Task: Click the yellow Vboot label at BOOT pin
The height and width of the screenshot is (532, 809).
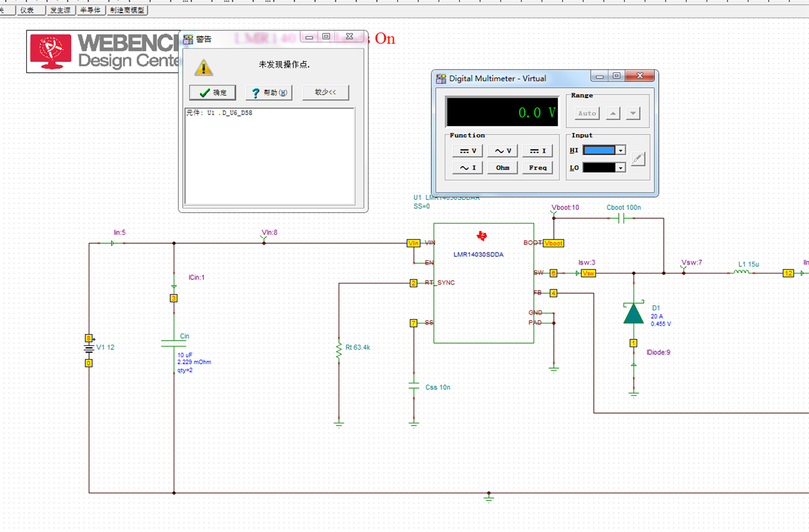Action: coord(554,243)
